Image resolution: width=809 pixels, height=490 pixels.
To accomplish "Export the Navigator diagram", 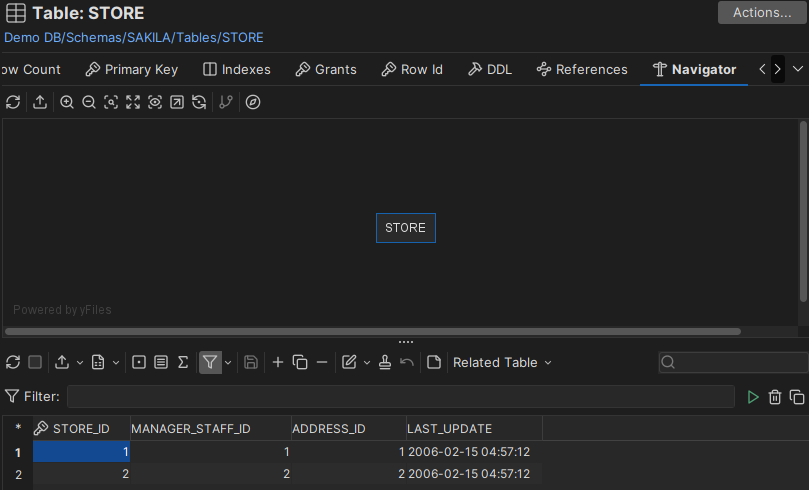I will [x=40, y=102].
